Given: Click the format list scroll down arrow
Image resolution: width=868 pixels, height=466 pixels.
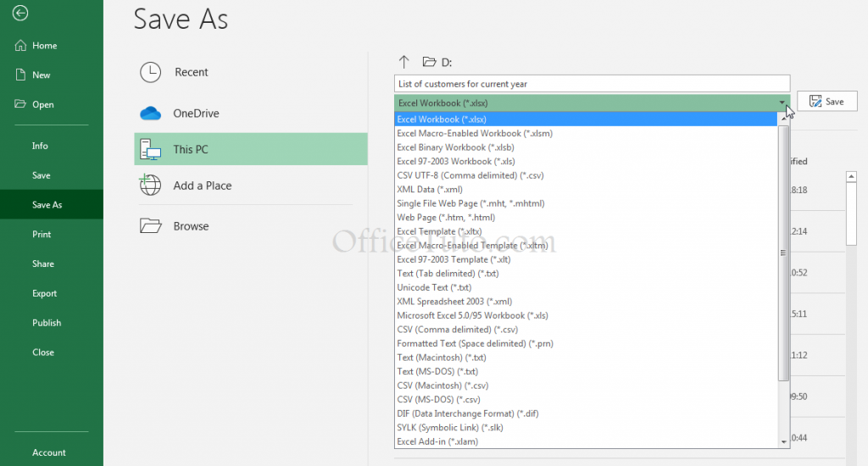Looking at the screenshot, I should 783,441.
